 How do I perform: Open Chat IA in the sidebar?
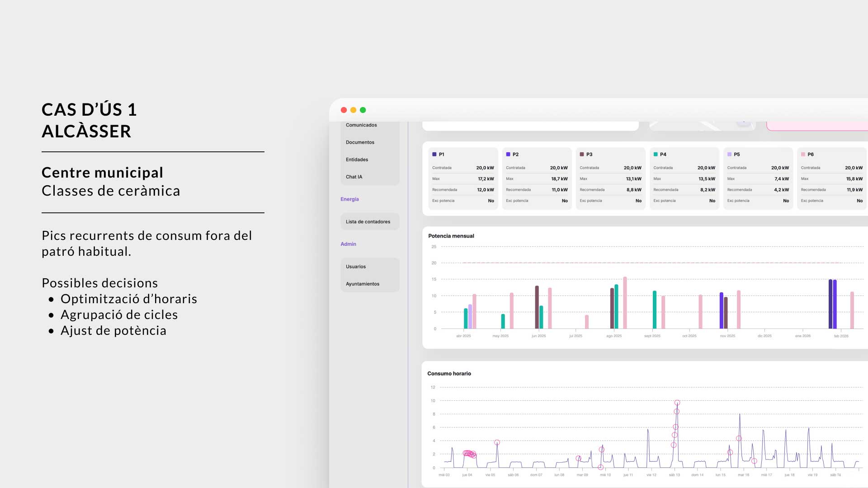point(354,177)
